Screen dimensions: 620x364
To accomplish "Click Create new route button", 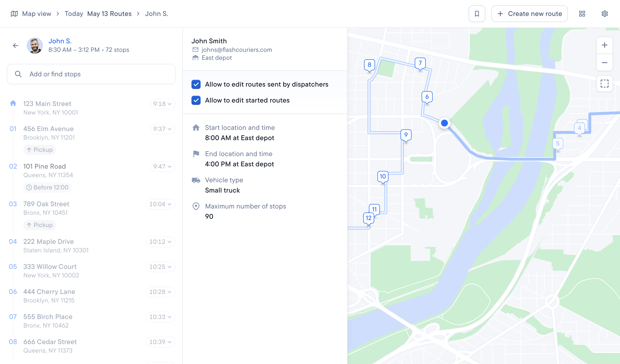I will point(529,14).
